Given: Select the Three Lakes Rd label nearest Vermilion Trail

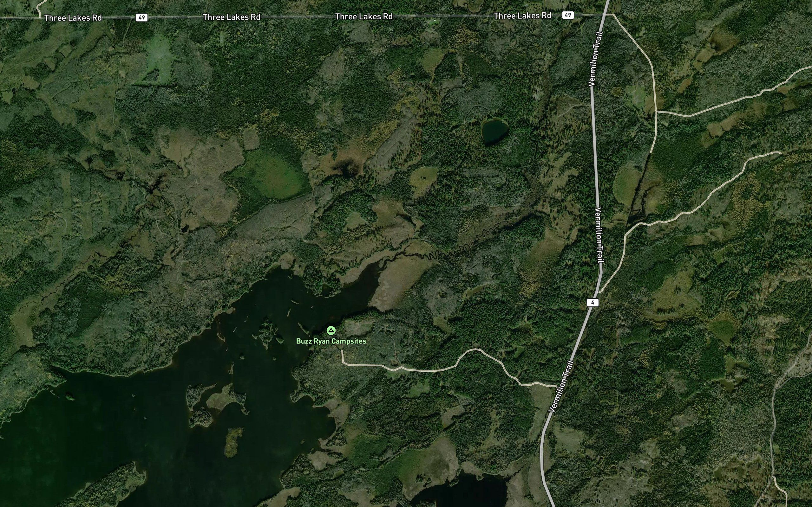Looking at the screenshot, I should 522,16.
